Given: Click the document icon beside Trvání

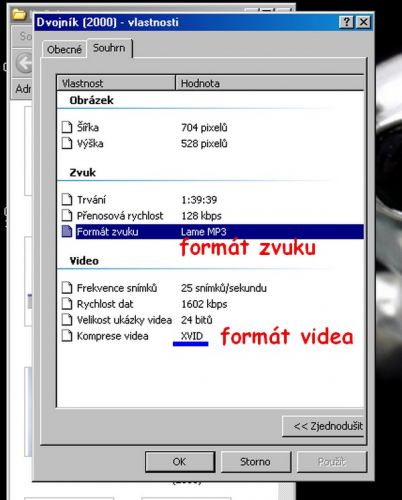Looking at the screenshot, I should (x=67, y=199).
